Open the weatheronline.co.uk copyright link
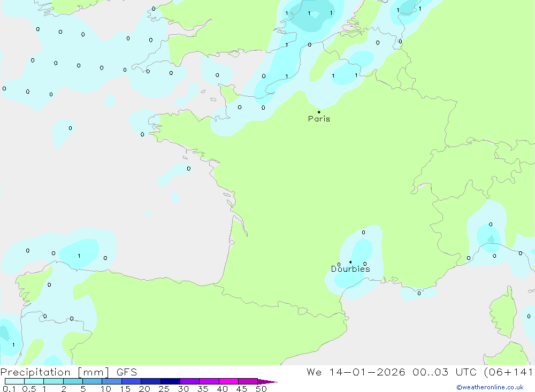 (490, 387)
